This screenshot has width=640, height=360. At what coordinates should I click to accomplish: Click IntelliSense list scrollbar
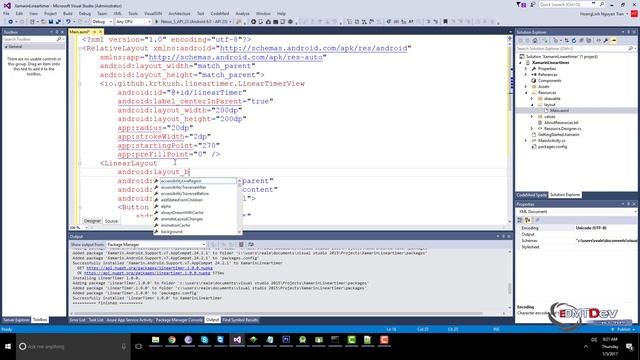pos(240,206)
